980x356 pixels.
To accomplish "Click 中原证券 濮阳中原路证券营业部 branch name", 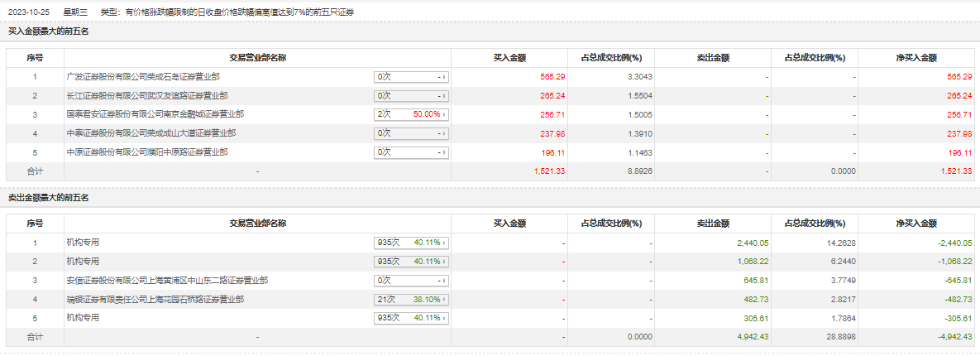I will pos(147,152).
